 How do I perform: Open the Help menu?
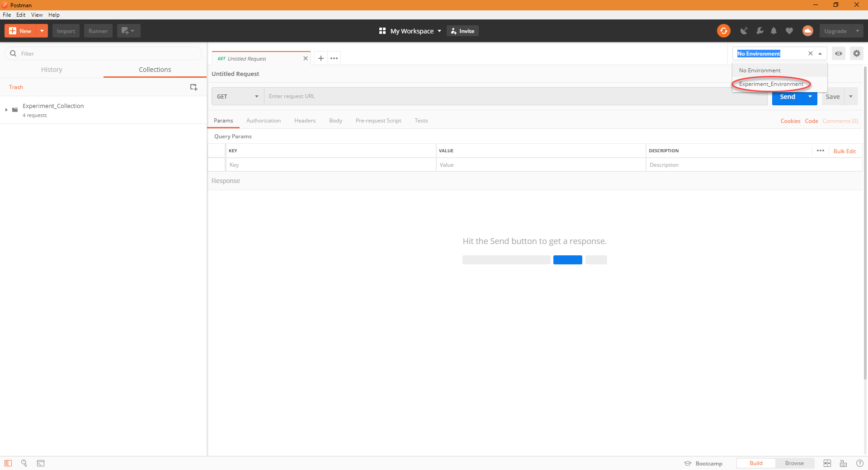tap(54, 15)
